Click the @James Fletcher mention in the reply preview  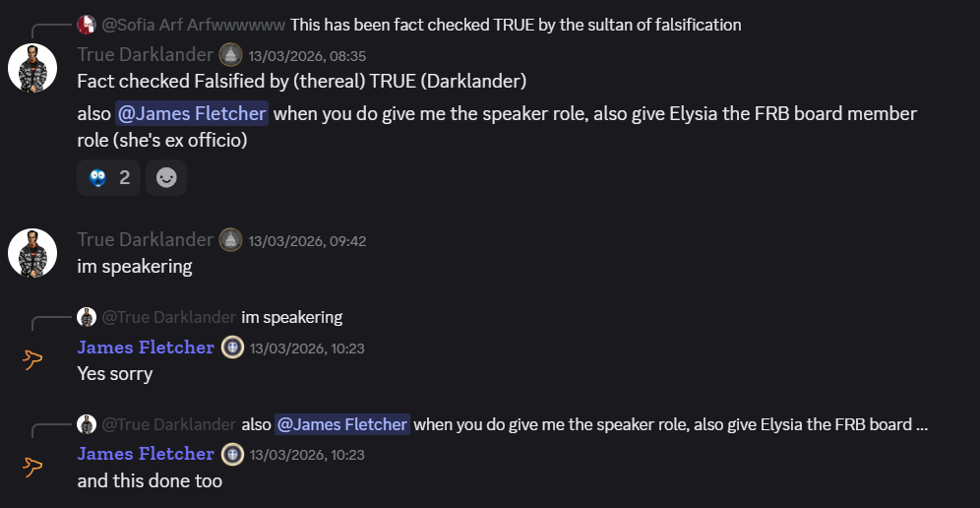pos(341,424)
